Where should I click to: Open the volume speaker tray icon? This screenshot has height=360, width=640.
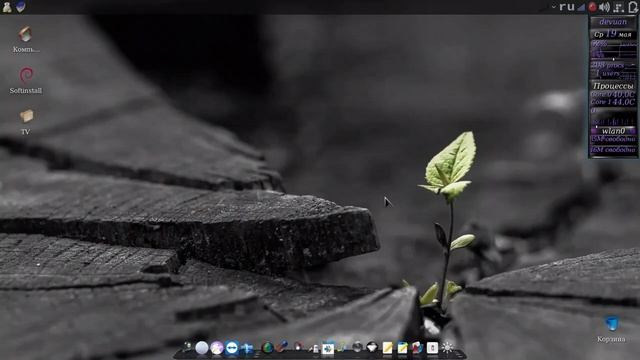(x=604, y=7)
